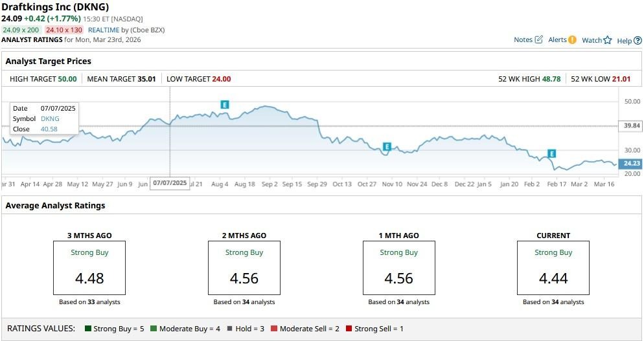Screen dimensions: 644x341
Task: Click the LOW TARGET 24.00 value
Action: point(222,79)
